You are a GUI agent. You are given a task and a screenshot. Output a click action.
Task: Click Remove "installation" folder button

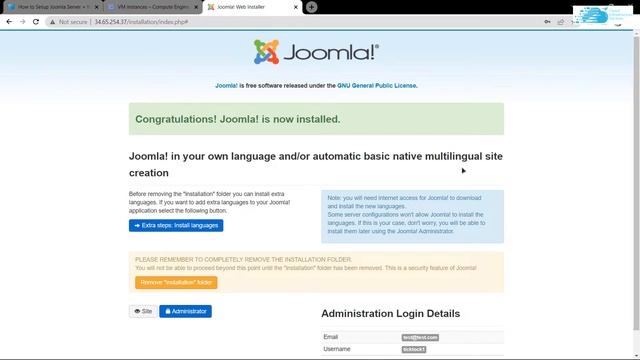(x=176, y=282)
